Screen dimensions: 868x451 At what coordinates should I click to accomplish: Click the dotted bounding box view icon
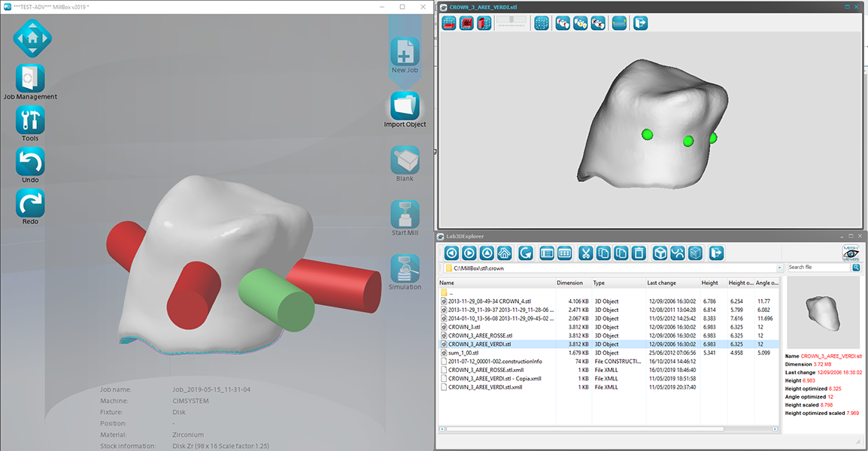coord(542,23)
